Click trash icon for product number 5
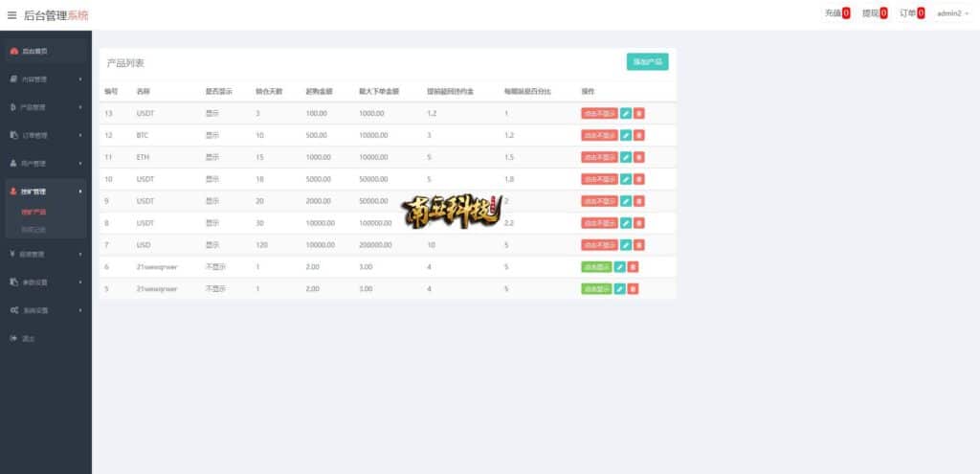Screen dimensions: 980x474 633,289
